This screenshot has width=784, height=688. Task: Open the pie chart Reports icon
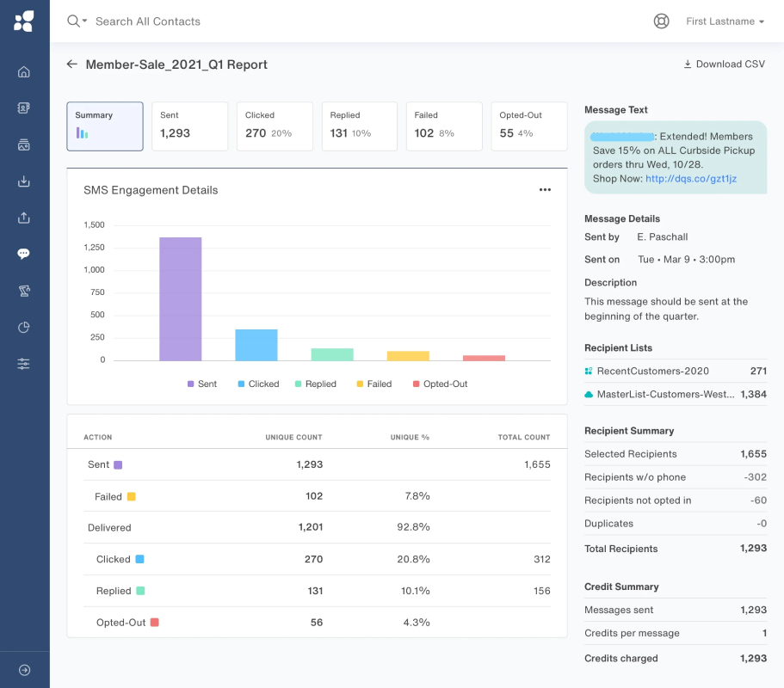23,328
